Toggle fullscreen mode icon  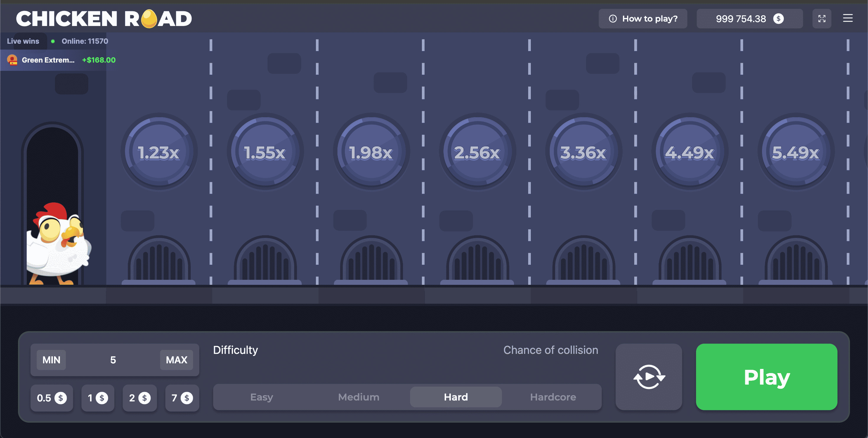821,19
